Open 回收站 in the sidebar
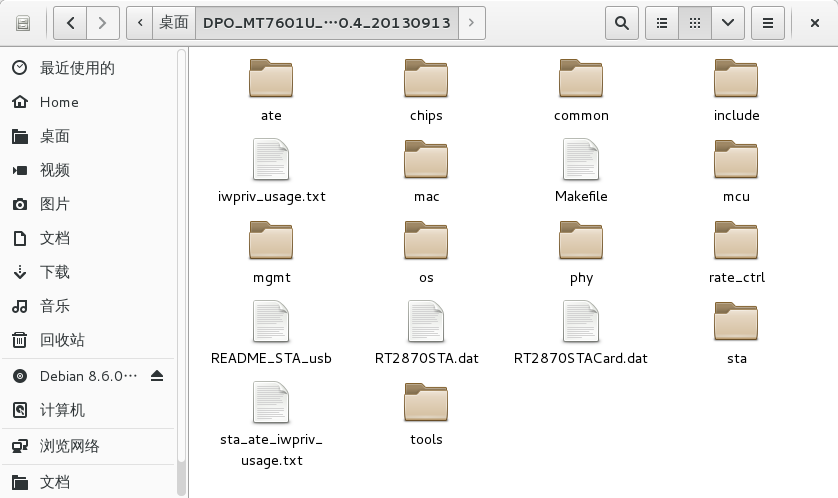 point(88,340)
